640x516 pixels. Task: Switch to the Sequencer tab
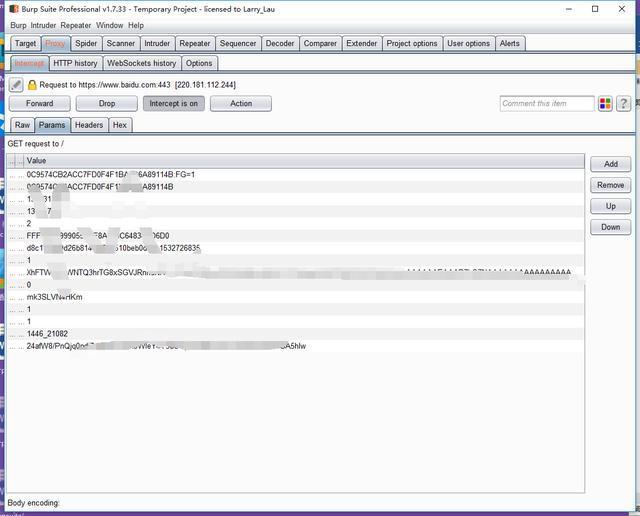pyautogui.click(x=238, y=43)
